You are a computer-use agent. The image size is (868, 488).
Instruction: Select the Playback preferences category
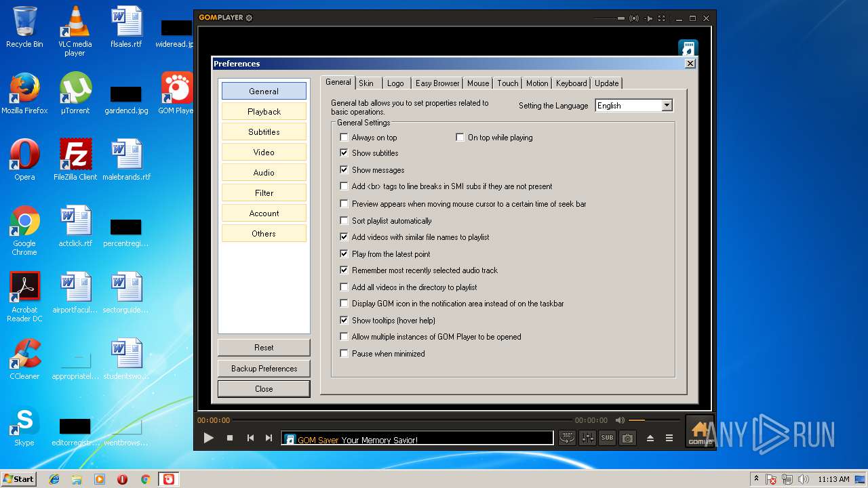click(x=264, y=112)
